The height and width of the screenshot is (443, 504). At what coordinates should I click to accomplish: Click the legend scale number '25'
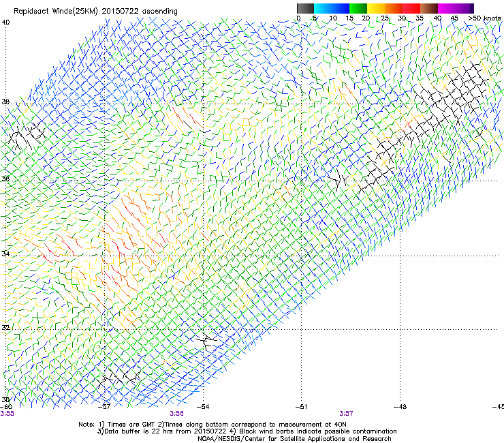[x=385, y=18]
